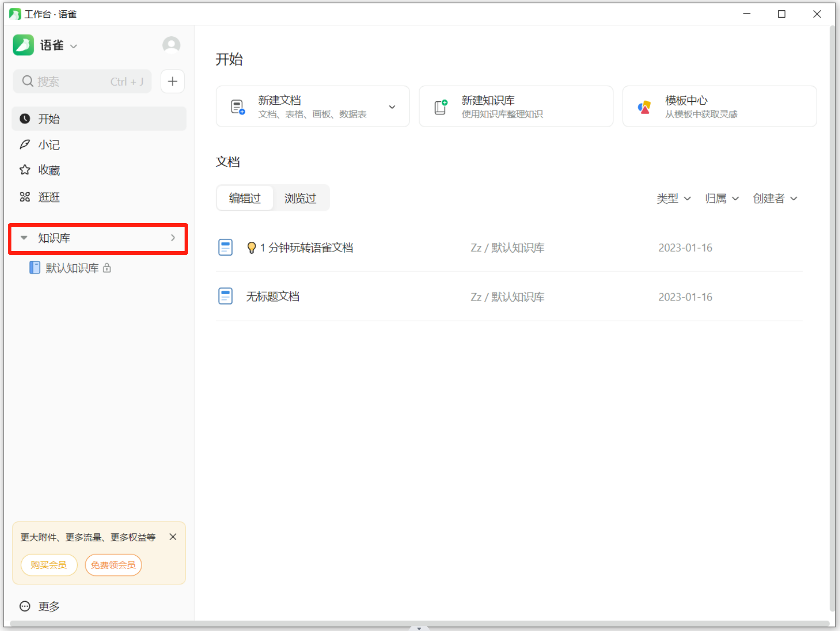Screen dimensions: 840x631
Task: Focus the 搜索 input field
Action: 82,81
